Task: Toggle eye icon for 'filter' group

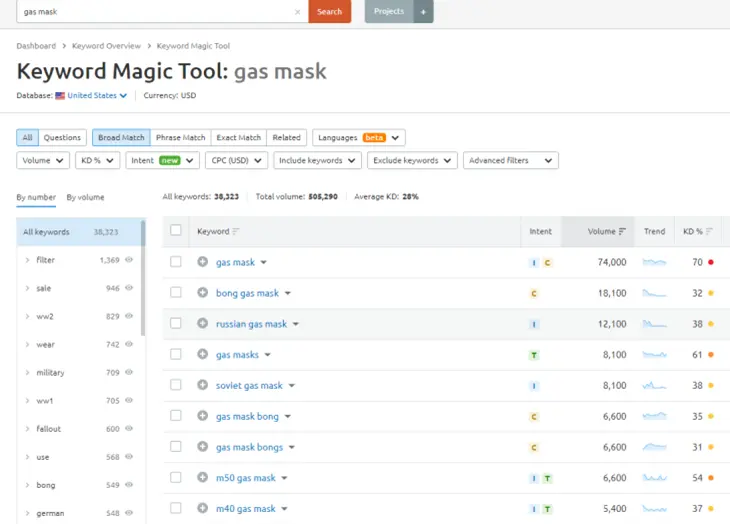Action: tap(129, 260)
